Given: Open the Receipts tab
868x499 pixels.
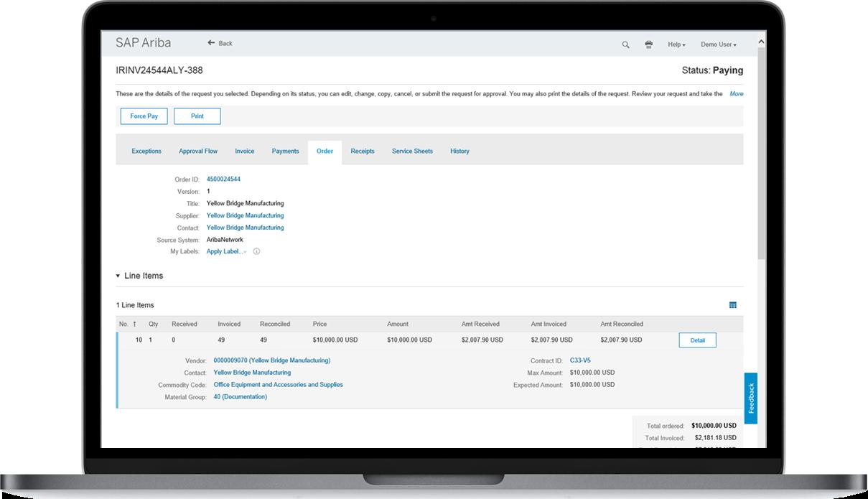Looking at the screenshot, I should pos(363,151).
